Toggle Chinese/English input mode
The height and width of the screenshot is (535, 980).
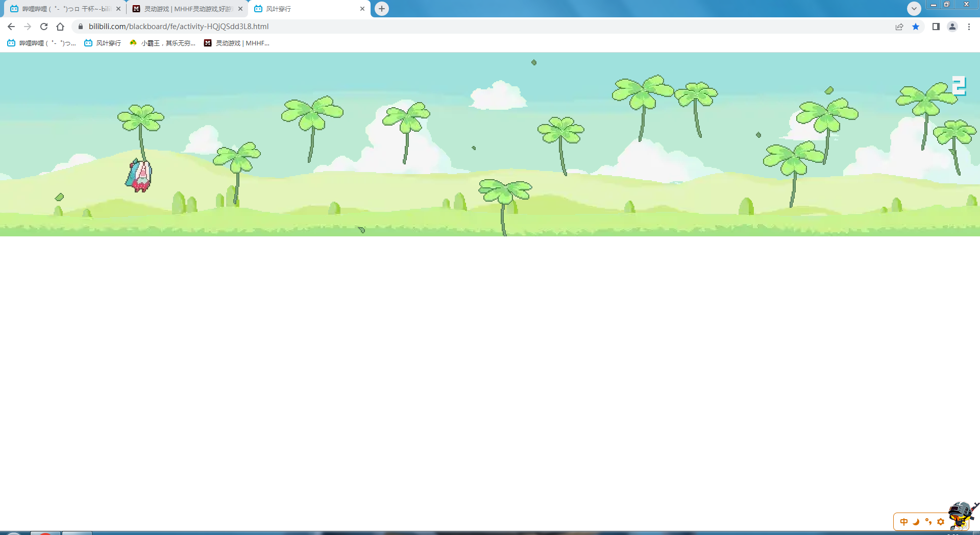coord(904,522)
